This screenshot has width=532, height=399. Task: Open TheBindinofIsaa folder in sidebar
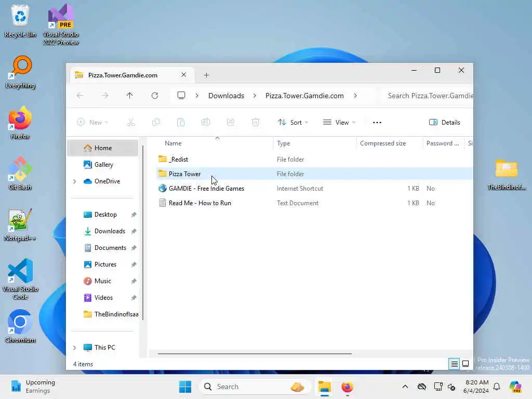[103, 314]
